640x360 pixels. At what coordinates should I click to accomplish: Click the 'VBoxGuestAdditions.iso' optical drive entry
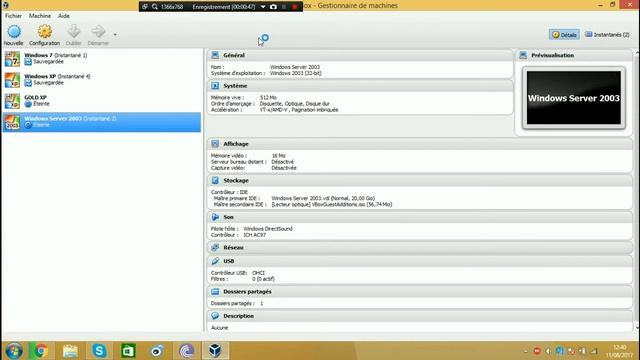[331, 204]
